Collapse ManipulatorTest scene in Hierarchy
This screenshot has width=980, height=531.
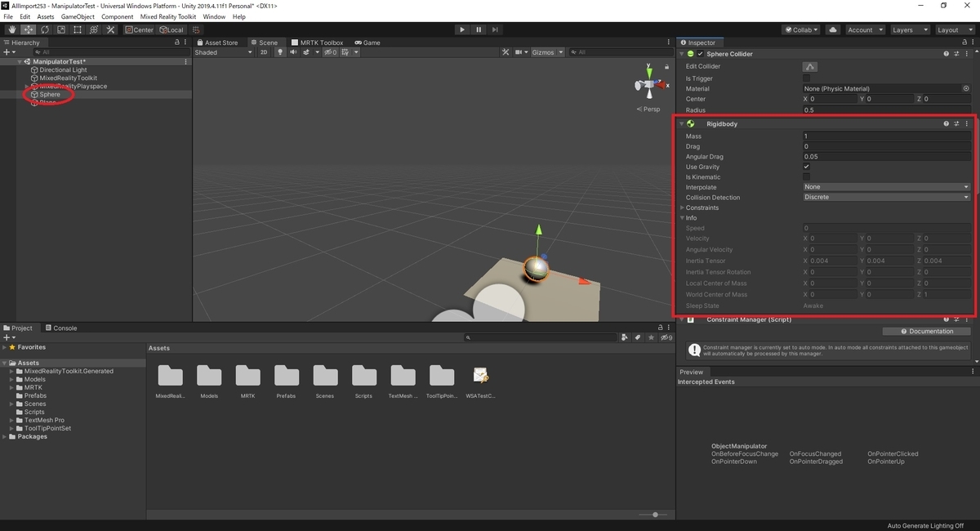(x=20, y=62)
